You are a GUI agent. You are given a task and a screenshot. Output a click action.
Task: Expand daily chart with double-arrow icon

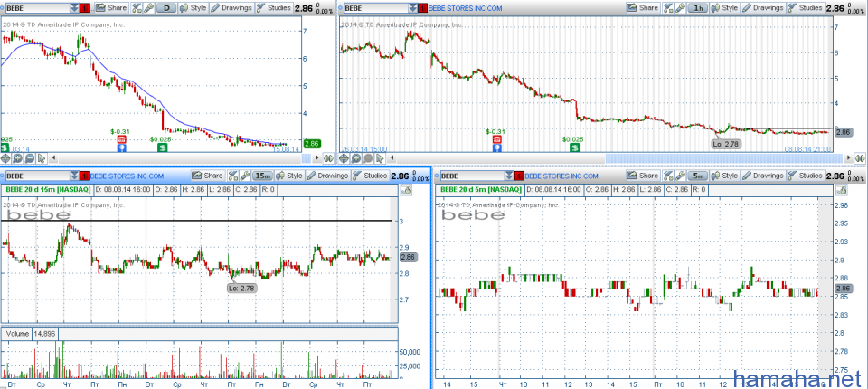point(328,158)
